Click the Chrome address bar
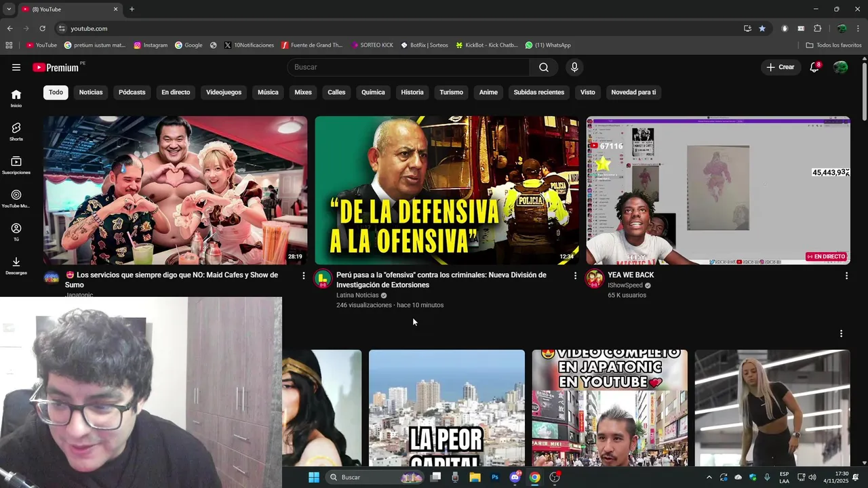The height and width of the screenshot is (488, 868). (x=400, y=28)
